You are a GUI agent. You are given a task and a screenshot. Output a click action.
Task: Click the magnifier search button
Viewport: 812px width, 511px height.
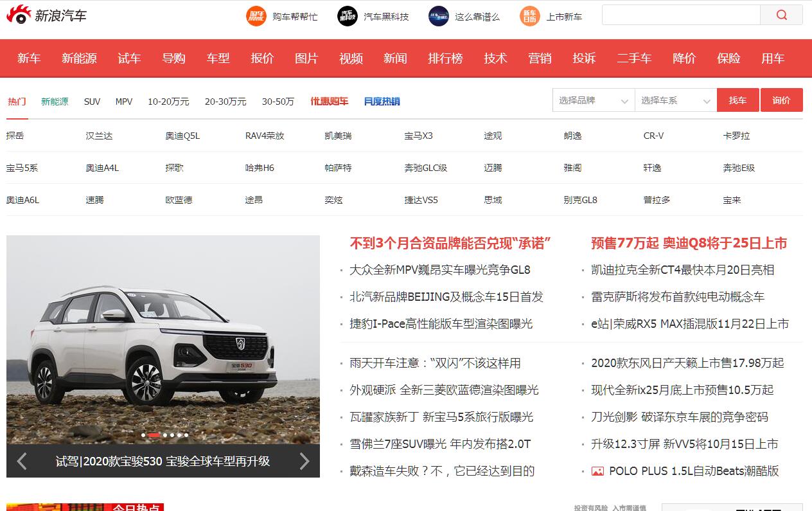[781, 15]
